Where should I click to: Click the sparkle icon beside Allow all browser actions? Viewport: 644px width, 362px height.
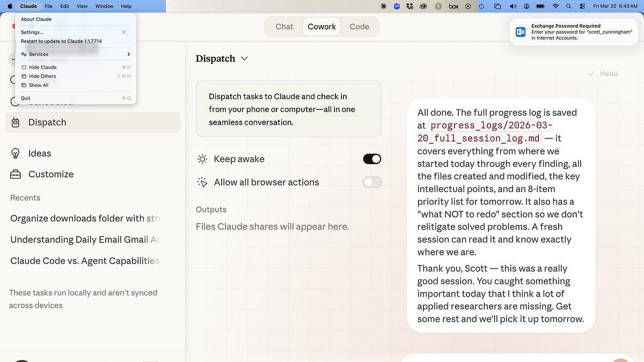coord(202,182)
